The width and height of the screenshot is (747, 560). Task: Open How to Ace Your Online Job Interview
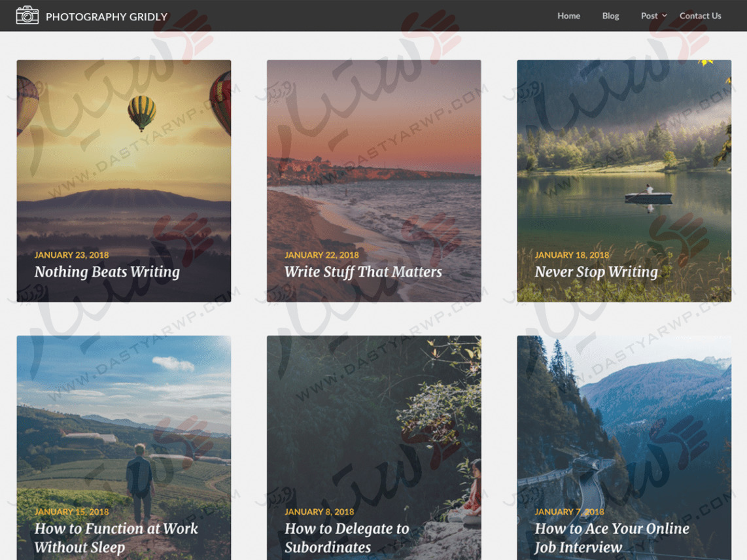[x=612, y=538]
